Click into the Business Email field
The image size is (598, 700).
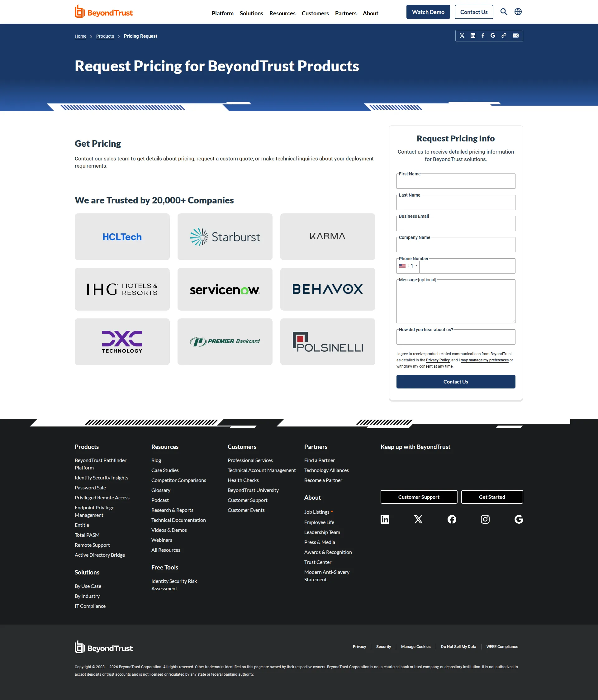[455, 223]
